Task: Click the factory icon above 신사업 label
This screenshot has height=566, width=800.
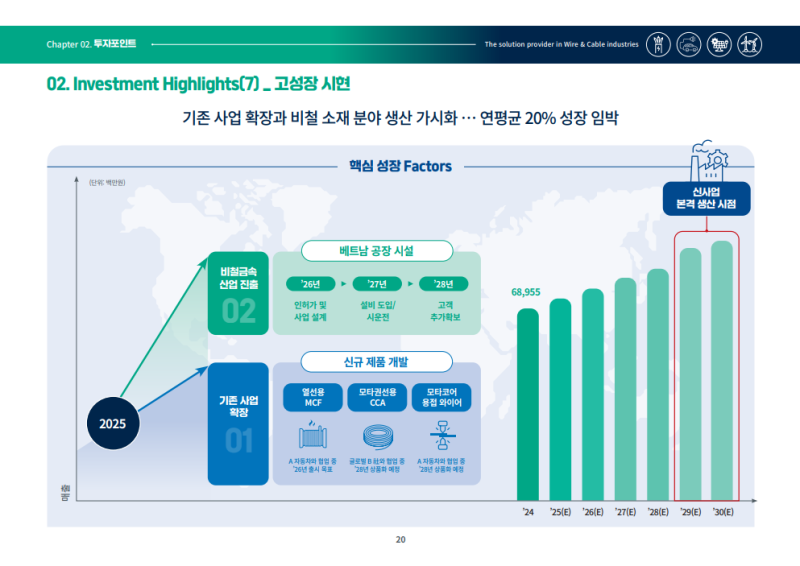Action: pos(706,163)
